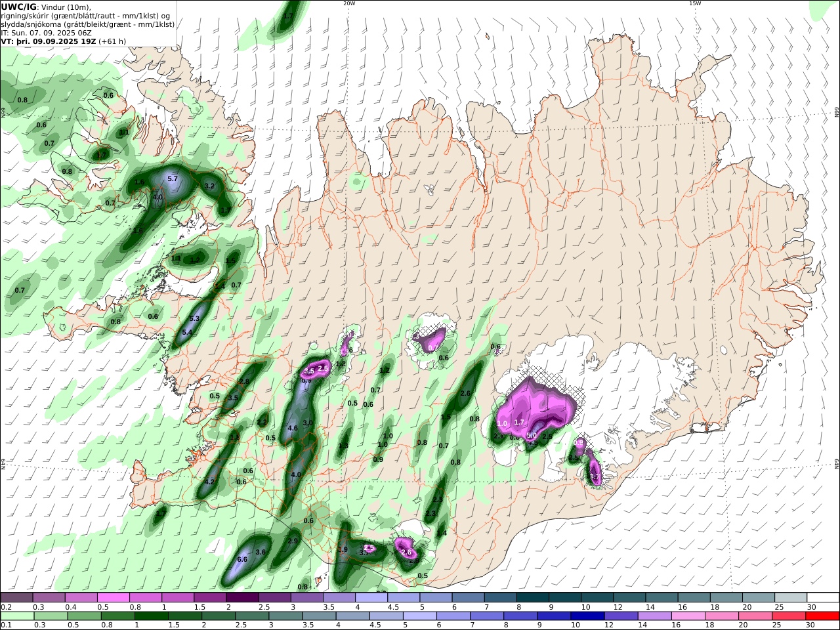The height and width of the screenshot is (630, 840).
Task: Select the 4.2 precipitation value label
Action: click(x=210, y=482)
